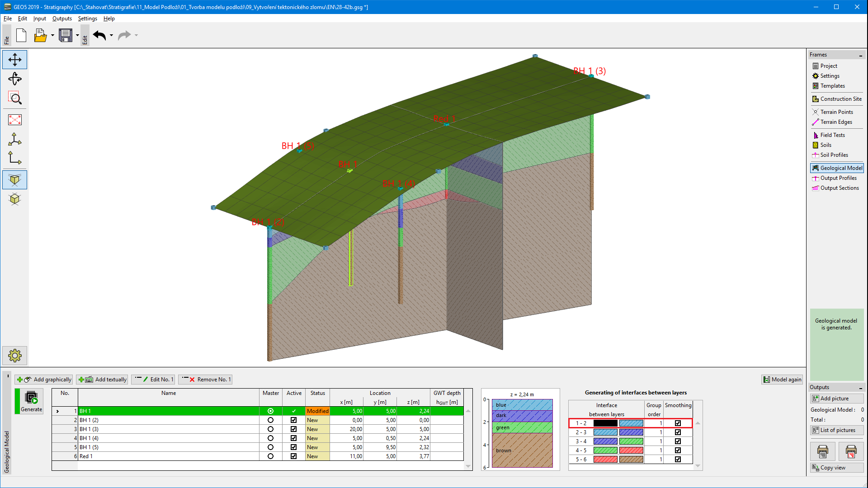Screen dimensions: 868x488
Task: Click the Save file icon
Action: point(66,35)
